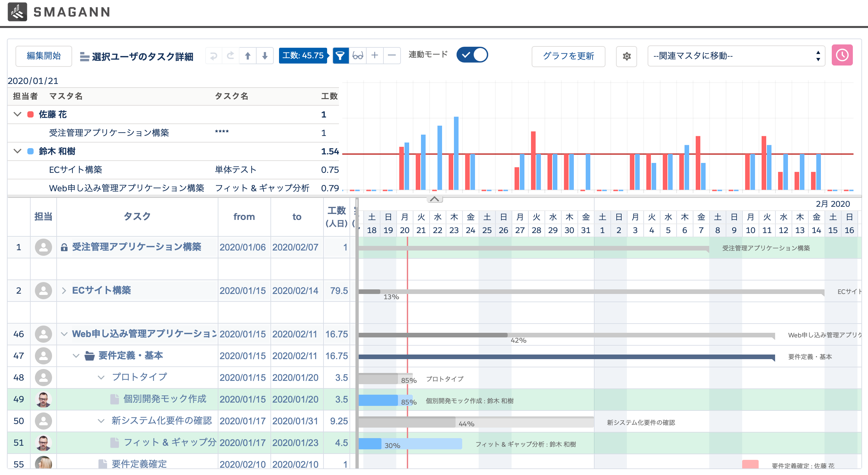
Task: Click the pink clock icon
Action: tap(842, 55)
